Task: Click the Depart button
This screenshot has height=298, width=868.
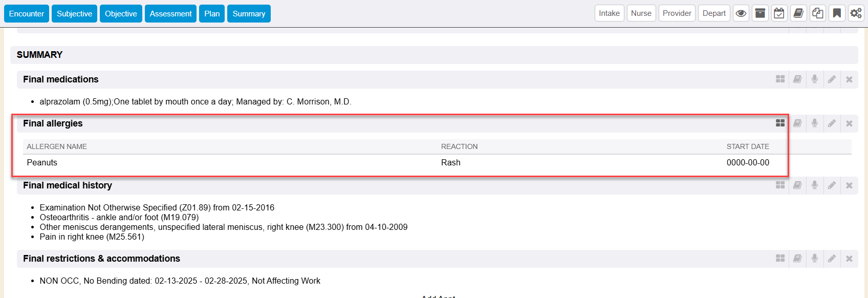Action: click(x=714, y=13)
